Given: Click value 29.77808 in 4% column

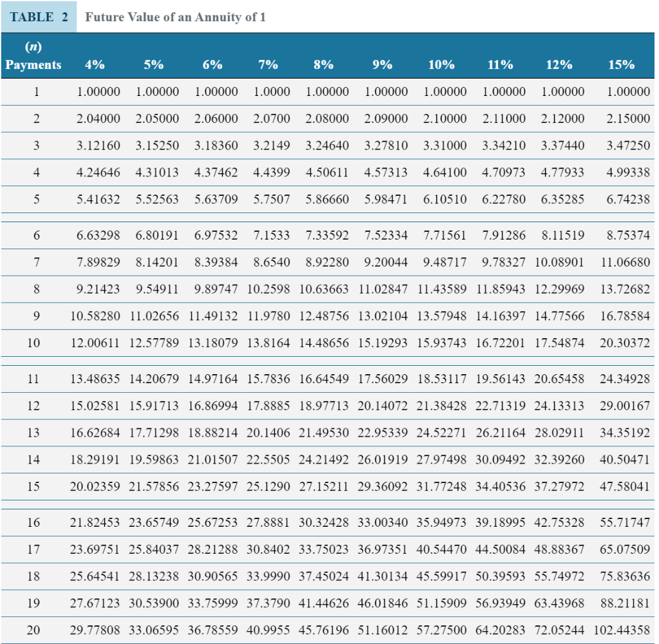Looking at the screenshot, I should [95, 630].
